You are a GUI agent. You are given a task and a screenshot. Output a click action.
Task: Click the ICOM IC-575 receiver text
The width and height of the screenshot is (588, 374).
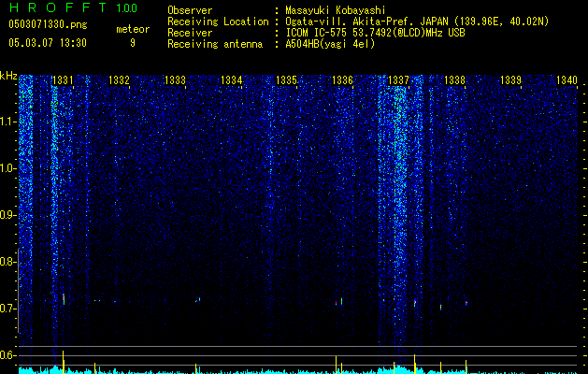375,33
